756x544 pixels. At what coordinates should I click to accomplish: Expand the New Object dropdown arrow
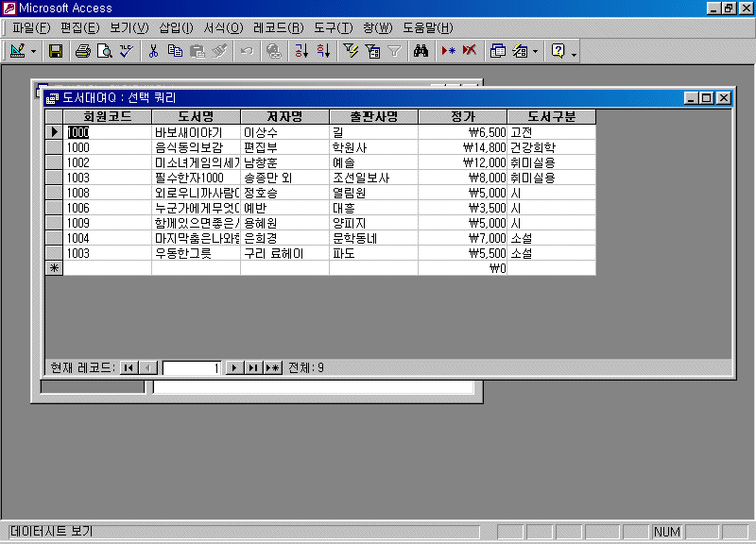tap(535, 51)
